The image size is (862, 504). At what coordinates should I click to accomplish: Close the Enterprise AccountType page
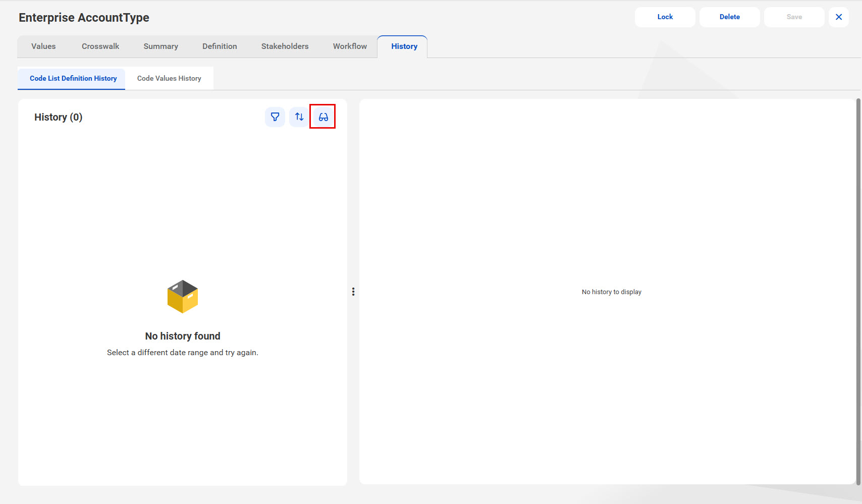pos(839,17)
